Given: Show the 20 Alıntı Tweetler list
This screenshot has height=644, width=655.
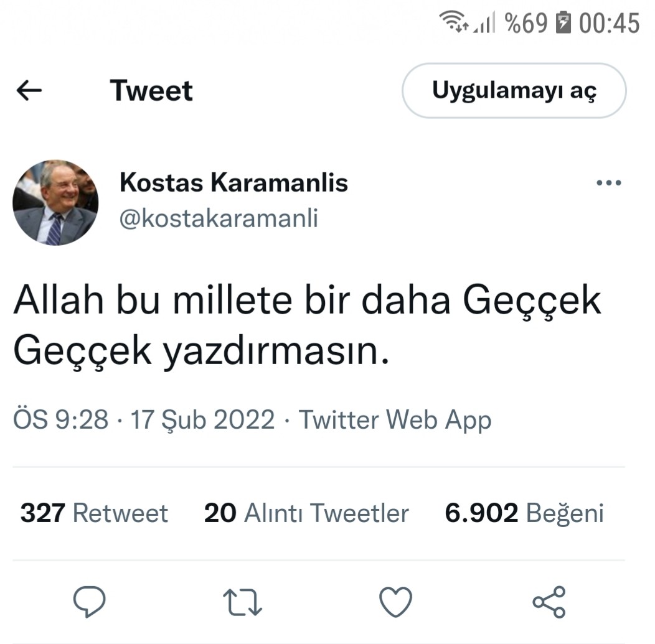Looking at the screenshot, I should pos(306,513).
